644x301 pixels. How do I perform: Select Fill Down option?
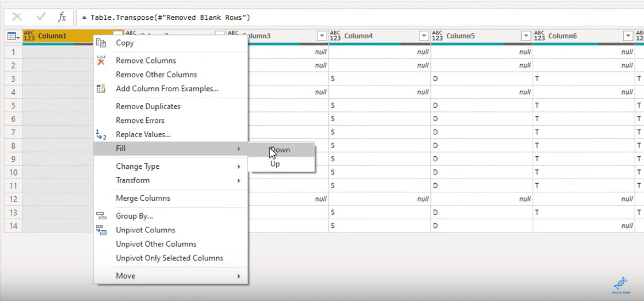[x=281, y=150]
